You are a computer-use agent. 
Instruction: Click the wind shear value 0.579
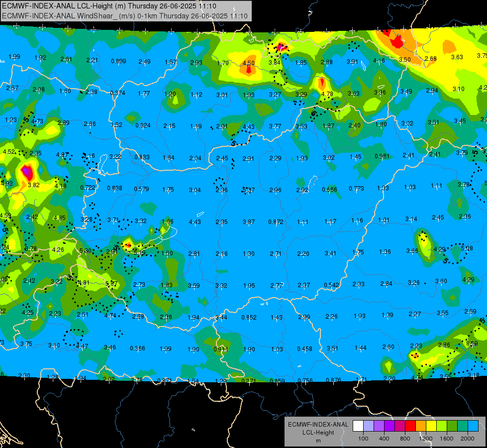pos(141,189)
